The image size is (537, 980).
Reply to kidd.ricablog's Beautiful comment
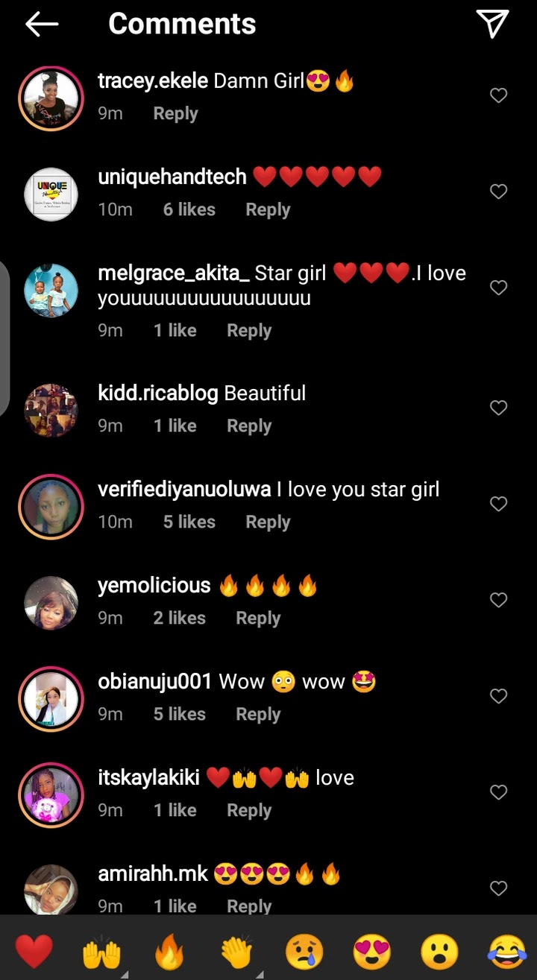(x=249, y=426)
